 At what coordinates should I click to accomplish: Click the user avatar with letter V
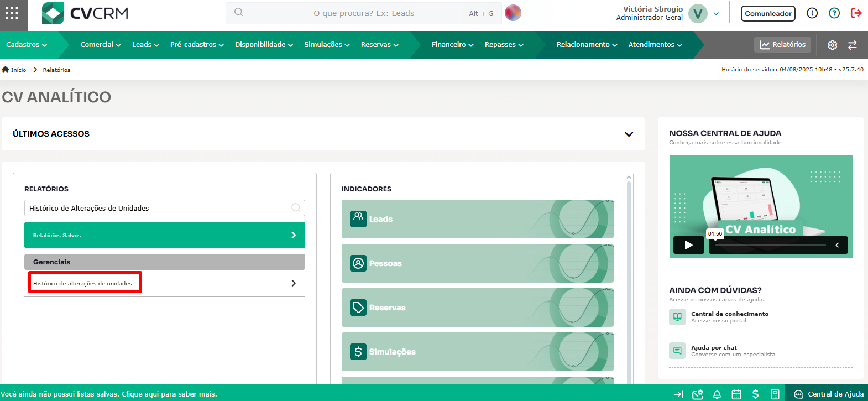coord(698,14)
